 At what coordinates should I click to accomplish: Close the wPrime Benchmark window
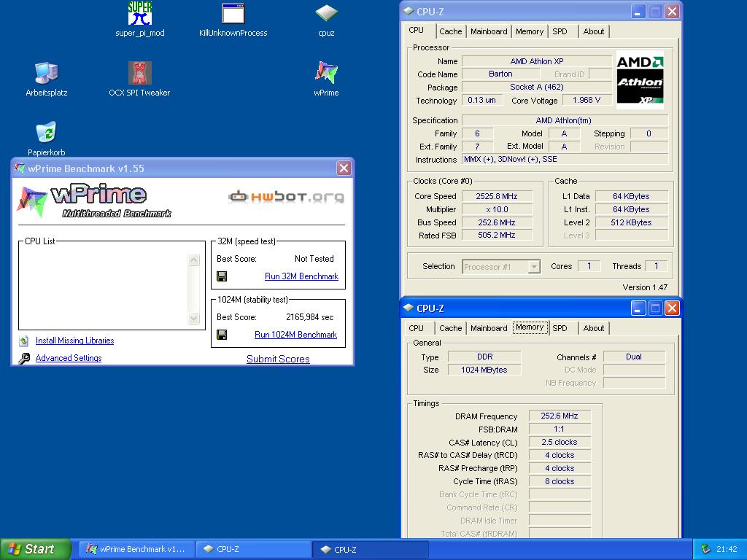(x=344, y=168)
